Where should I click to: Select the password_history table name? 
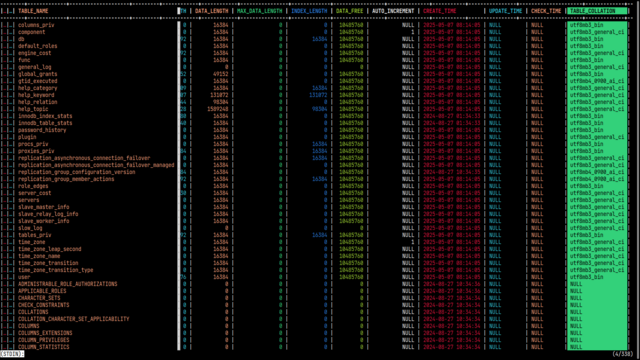tap(42, 130)
